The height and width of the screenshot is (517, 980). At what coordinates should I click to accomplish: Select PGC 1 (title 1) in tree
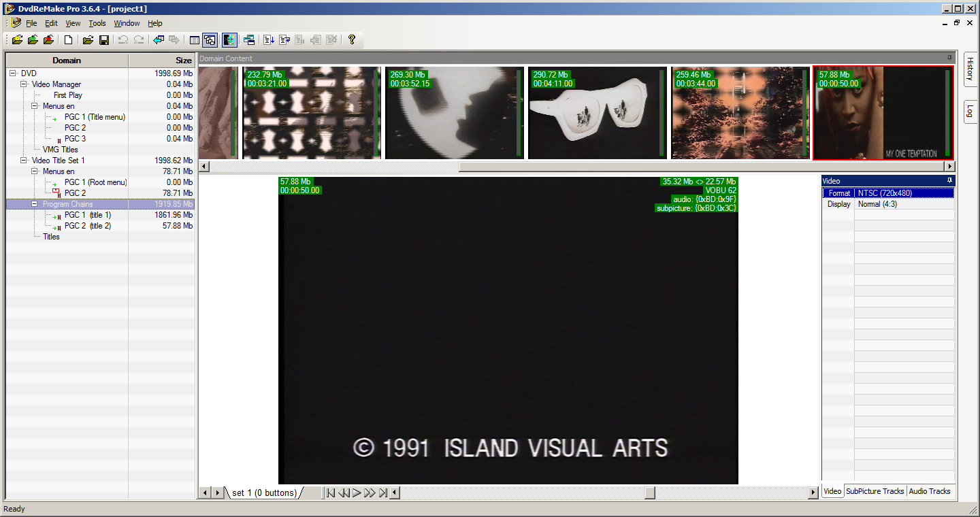[88, 215]
